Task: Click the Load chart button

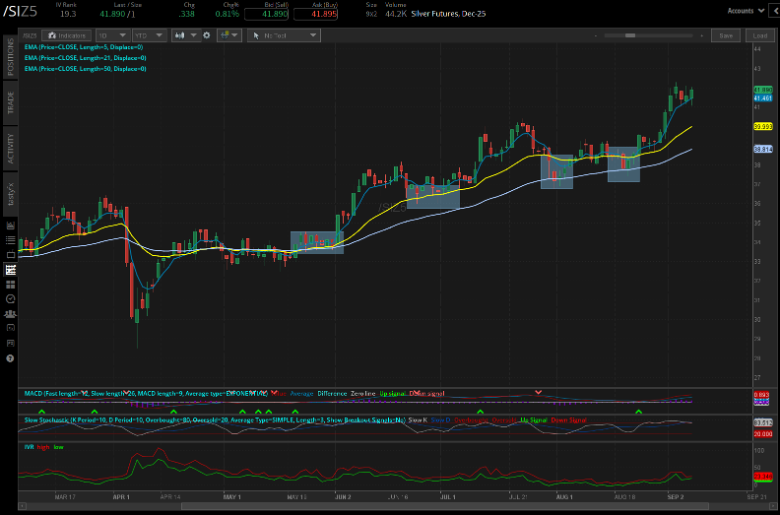Action: [x=756, y=35]
